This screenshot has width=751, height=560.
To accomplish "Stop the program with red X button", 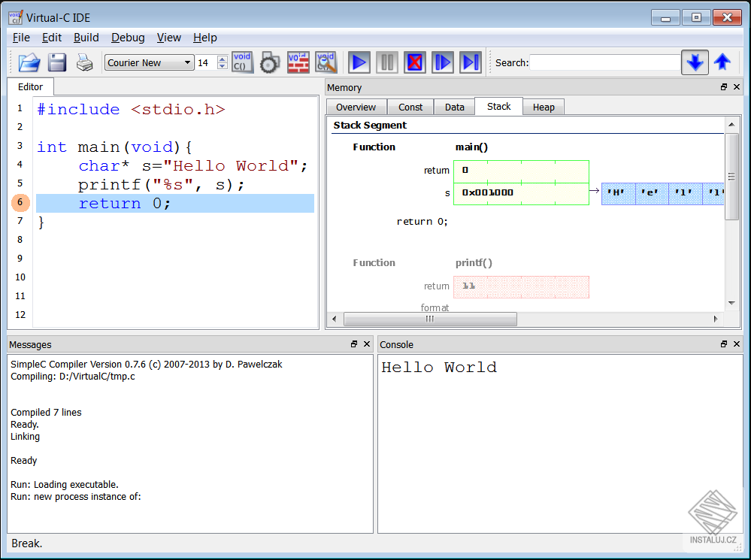I will tap(414, 62).
